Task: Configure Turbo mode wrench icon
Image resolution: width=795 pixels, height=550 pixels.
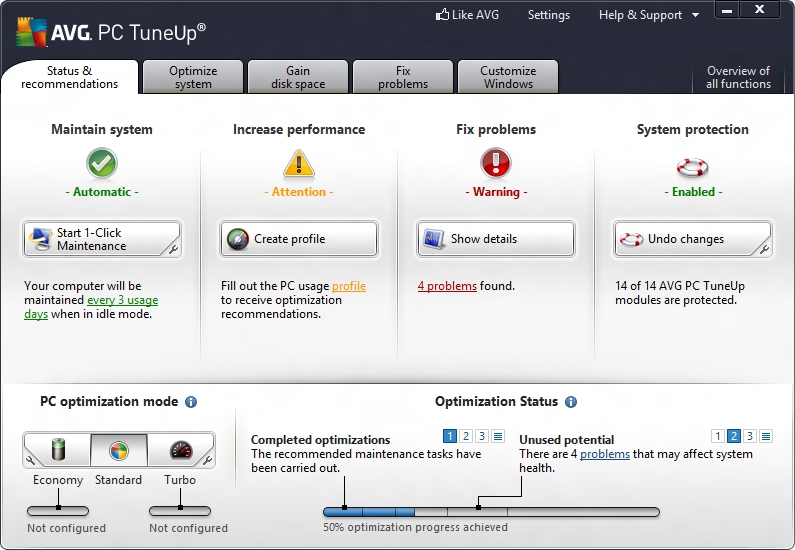Action: 207,460
